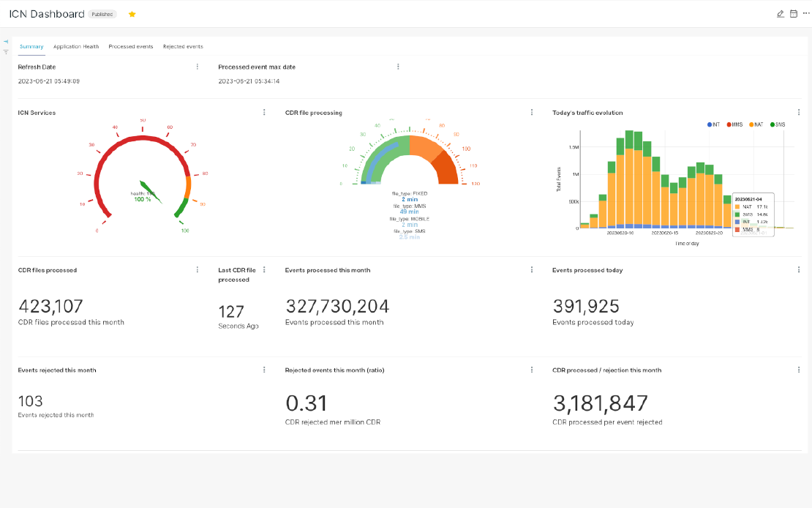Click the 127 seconds ago value
The height and width of the screenshot is (508, 812).
231,312
